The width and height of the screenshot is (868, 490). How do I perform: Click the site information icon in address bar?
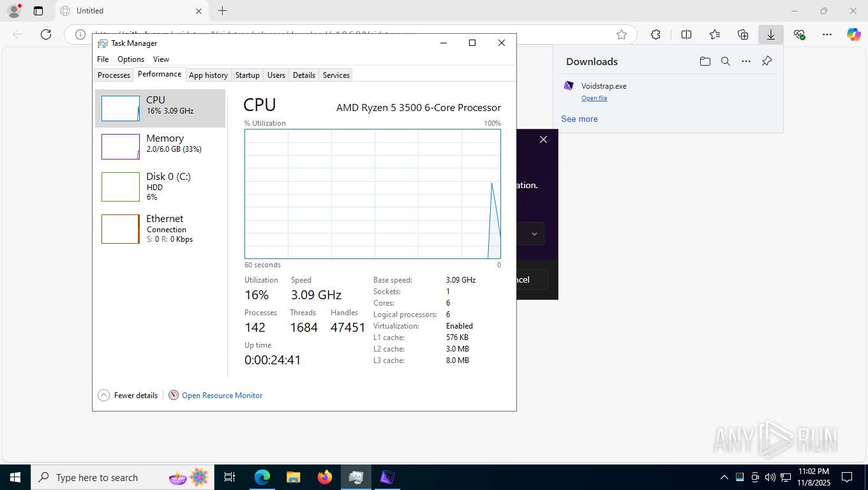pyautogui.click(x=80, y=34)
